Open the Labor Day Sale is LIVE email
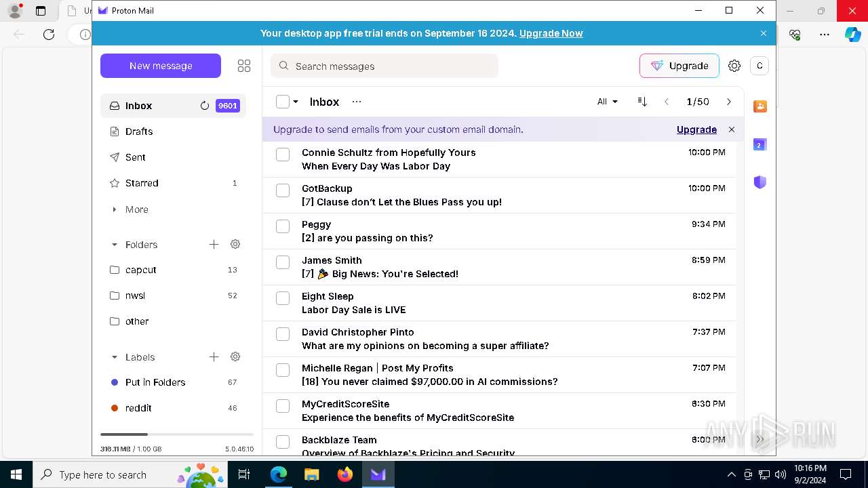Image resolution: width=868 pixels, height=488 pixels. click(499, 303)
